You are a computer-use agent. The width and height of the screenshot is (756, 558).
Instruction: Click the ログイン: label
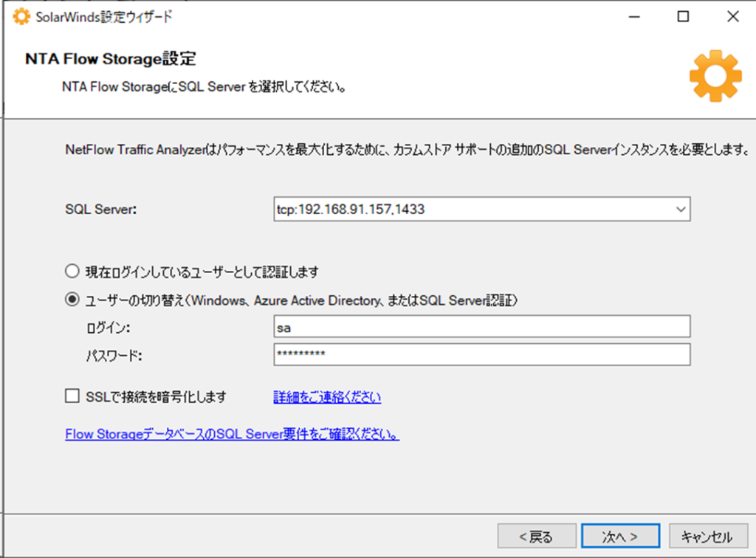[x=108, y=328]
